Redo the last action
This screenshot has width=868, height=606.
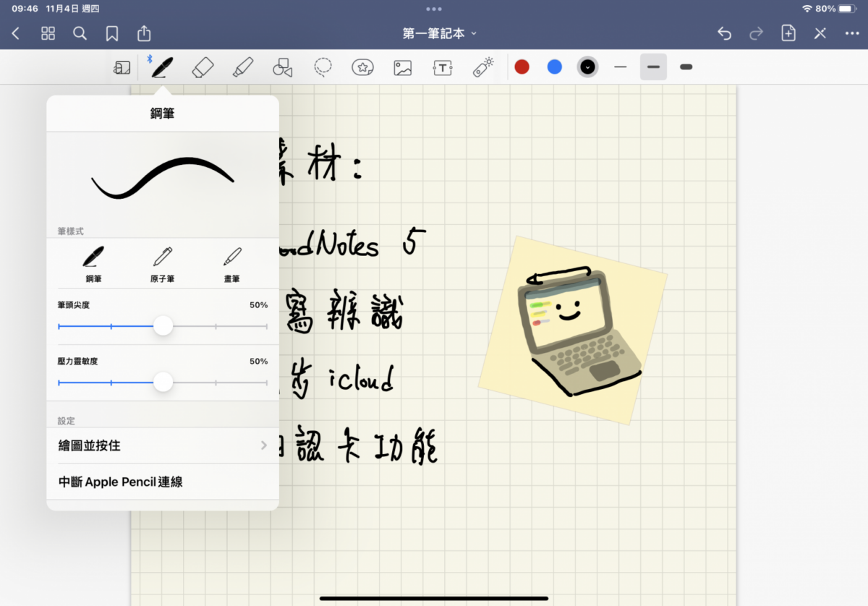coord(756,33)
